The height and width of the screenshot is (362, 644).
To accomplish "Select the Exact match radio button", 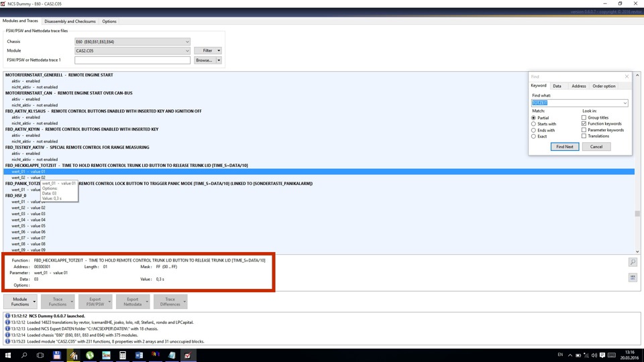I will tap(533, 136).
